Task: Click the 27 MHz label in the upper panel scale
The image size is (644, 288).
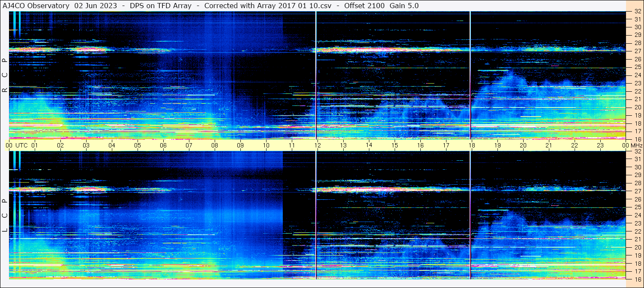Action: [x=637, y=51]
